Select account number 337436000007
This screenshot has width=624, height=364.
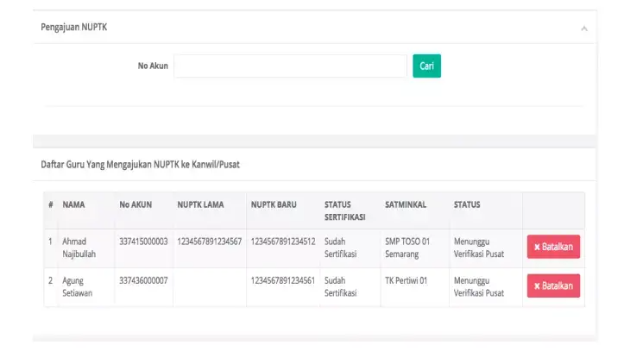pyautogui.click(x=143, y=281)
